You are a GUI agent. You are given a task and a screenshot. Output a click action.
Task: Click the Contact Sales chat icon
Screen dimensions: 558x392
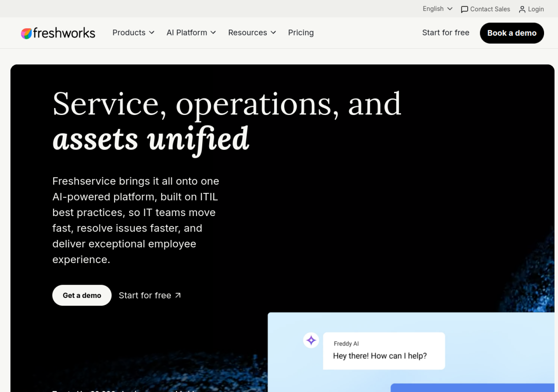coord(465,9)
